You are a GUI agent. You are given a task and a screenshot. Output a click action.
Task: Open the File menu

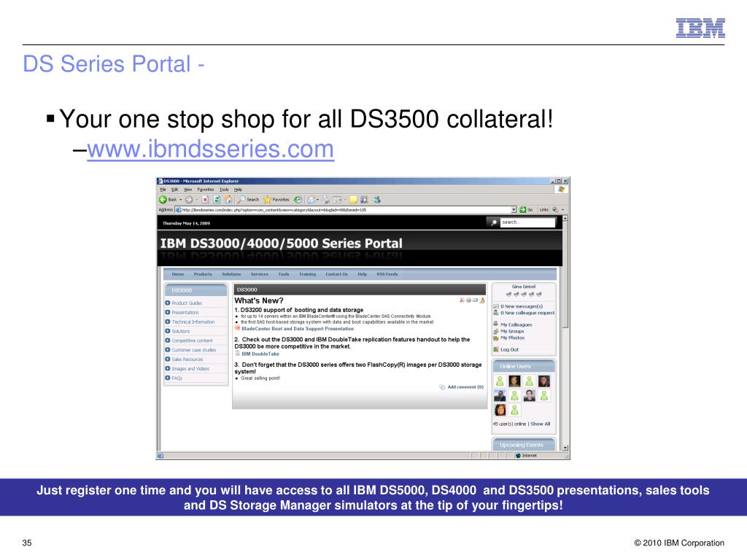click(163, 190)
